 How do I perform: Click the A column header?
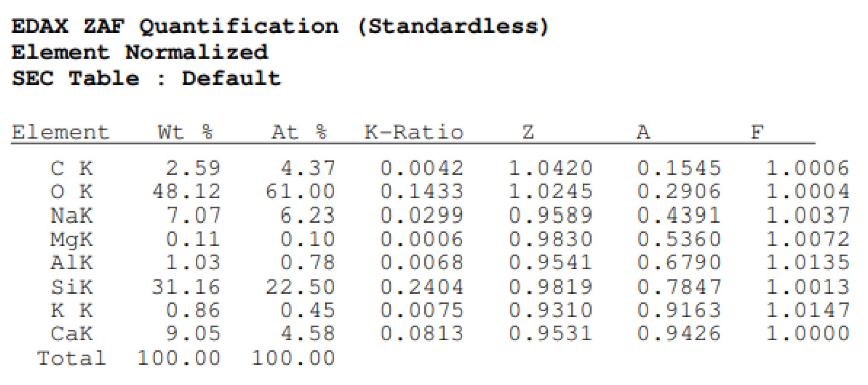[643, 133]
